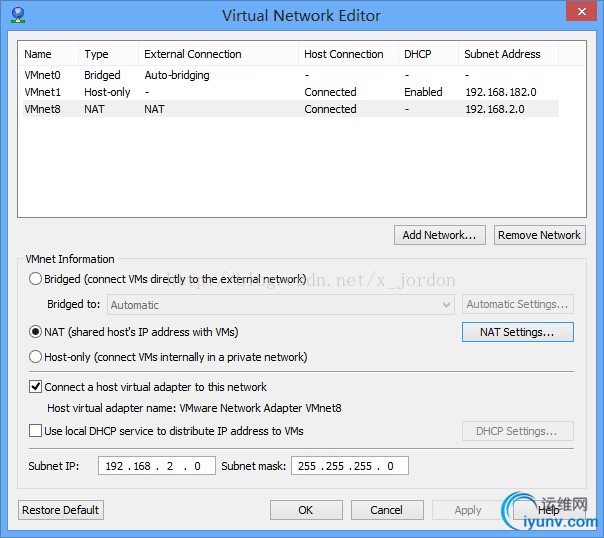The height and width of the screenshot is (538, 604).
Task: Select the VMnet8 network row
Action: pos(291,109)
